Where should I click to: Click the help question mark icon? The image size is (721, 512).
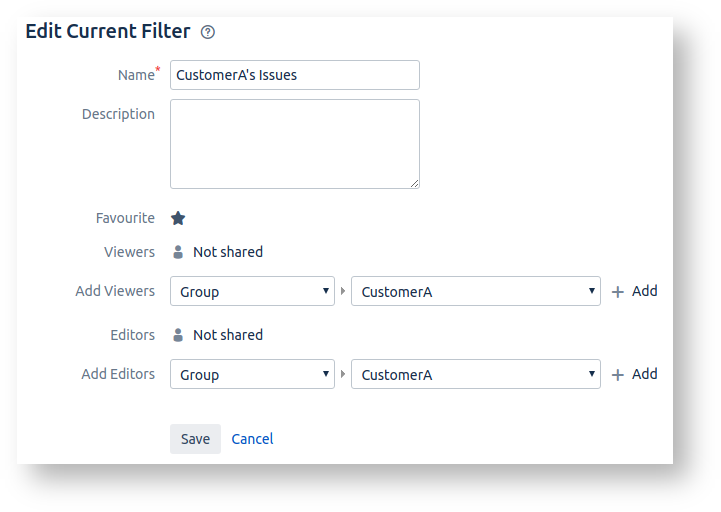pos(208,32)
